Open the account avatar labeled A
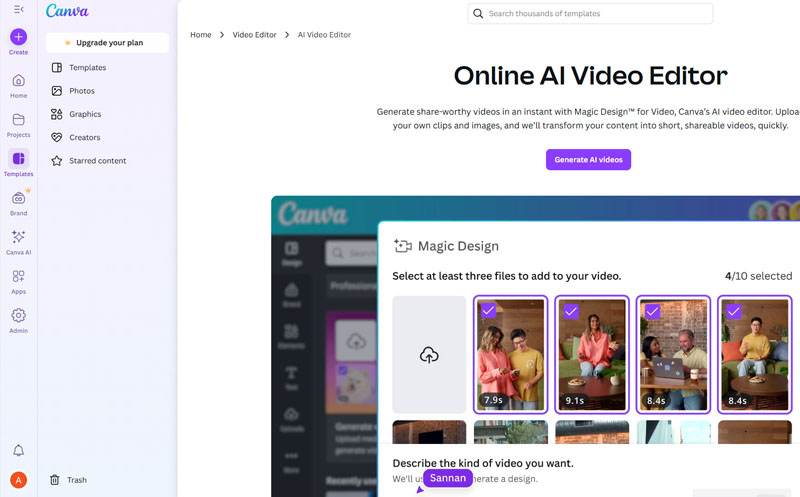 click(18, 480)
